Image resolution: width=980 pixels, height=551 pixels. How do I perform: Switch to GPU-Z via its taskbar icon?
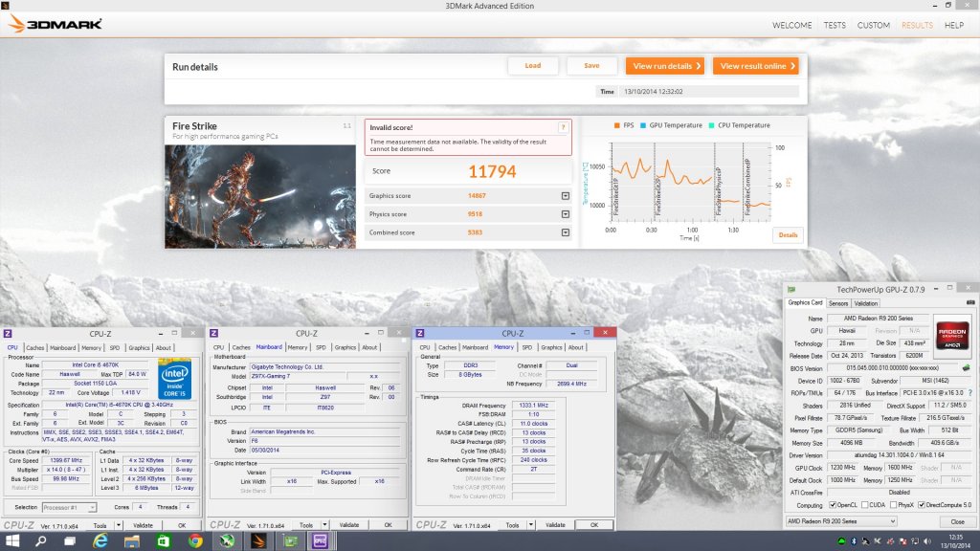click(x=290, y=541)
